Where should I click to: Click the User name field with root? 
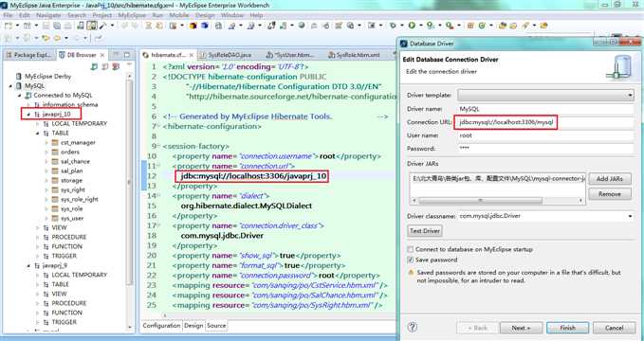coord(545,135)
